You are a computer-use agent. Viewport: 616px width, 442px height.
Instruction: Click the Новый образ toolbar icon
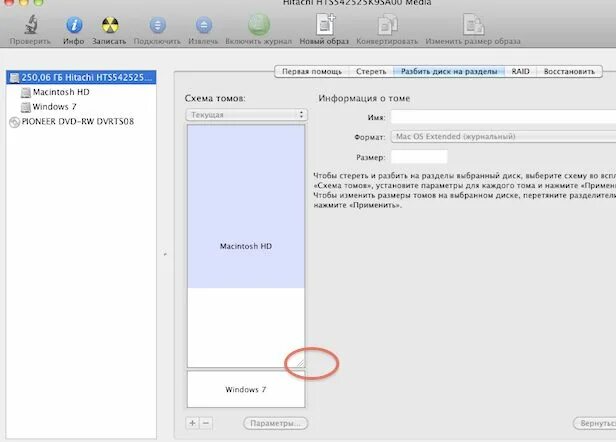pos(325,24)
